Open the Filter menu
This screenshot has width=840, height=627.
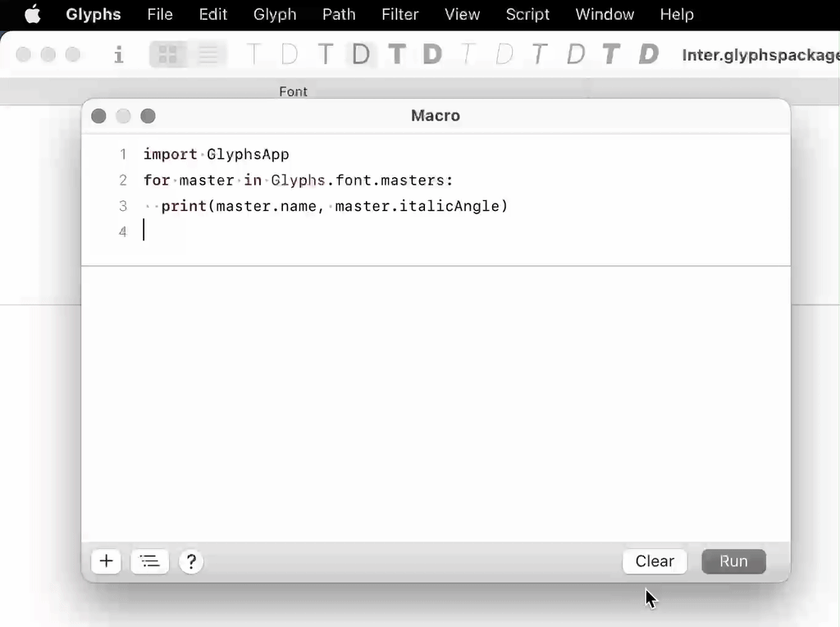(x=400, y=15)
